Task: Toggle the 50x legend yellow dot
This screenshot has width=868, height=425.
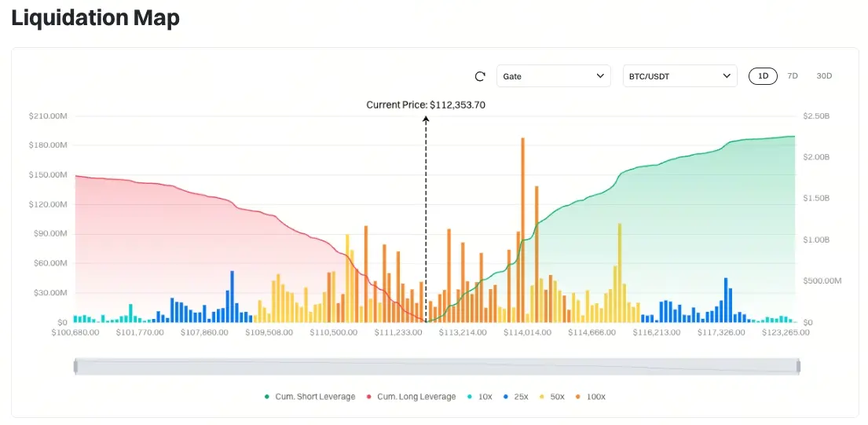Action: tap(541, 397)
